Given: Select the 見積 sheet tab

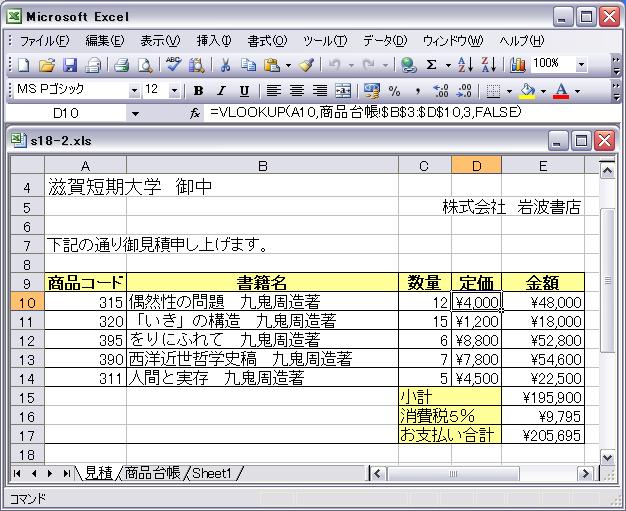Looking at the screenshot, I should pyautogui.click(x=99, y=473).
